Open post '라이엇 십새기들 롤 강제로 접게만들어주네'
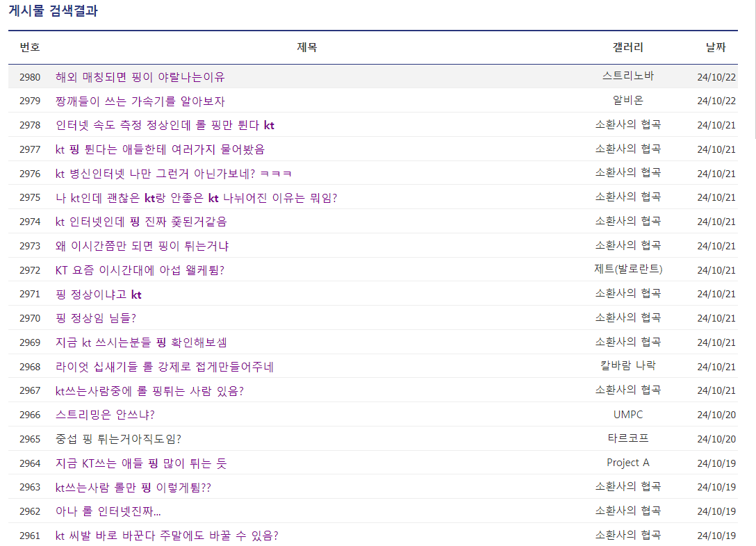 pos(165,367)
